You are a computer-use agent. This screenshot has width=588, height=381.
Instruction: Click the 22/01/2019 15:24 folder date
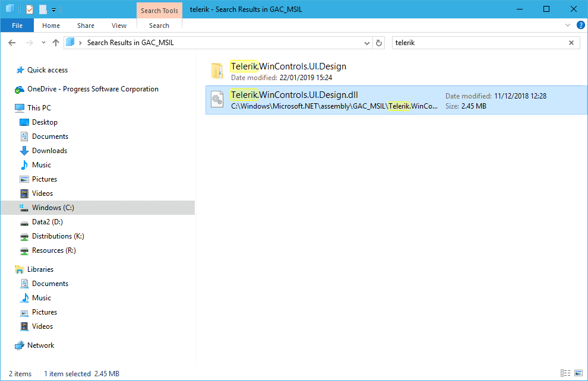(x=306, y=78)
